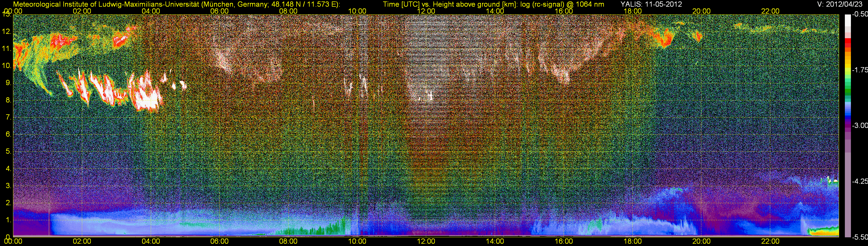Image resolution: width=868 pixels, height=246 pixels.
Task: Click 04:00 on the bottom time axis
Action: click(151, 242)
